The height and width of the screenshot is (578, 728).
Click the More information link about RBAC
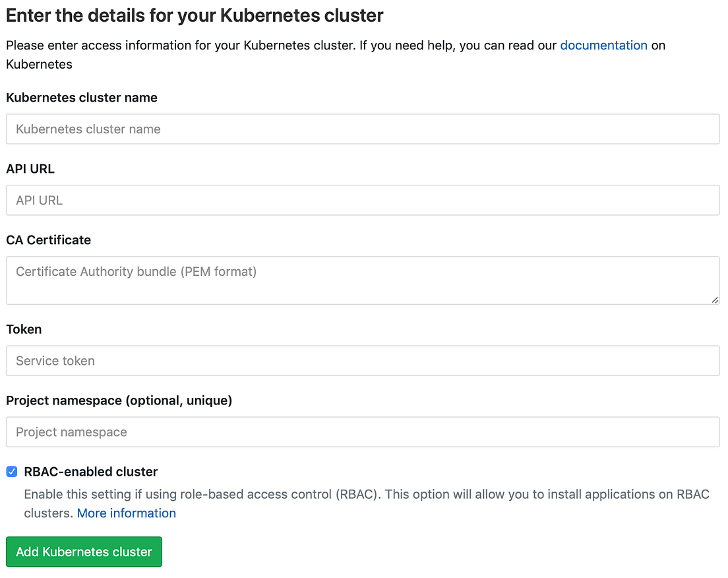(x=126, y=513)
